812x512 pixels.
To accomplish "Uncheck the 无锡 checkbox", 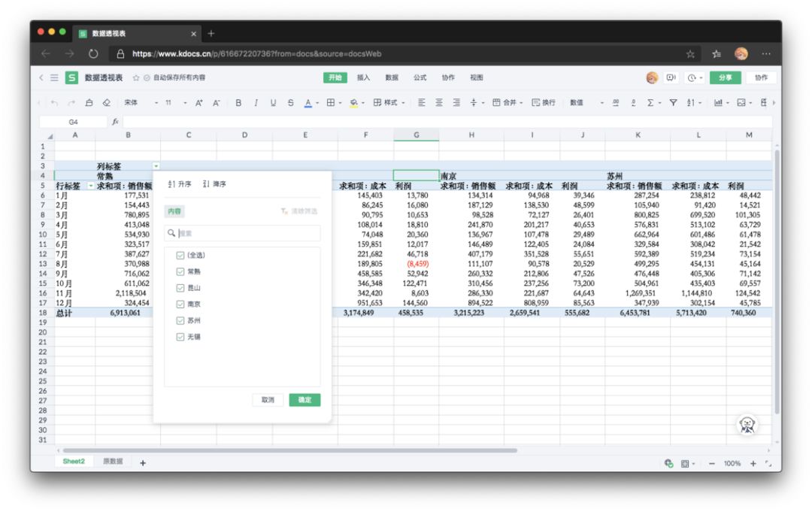I will pos(180,337).
